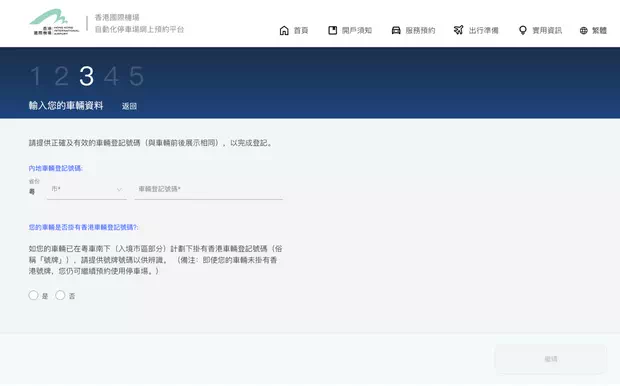Click the 自動化停車場網上預約平台 site title
Screen dimensions: 620x386
140,29
